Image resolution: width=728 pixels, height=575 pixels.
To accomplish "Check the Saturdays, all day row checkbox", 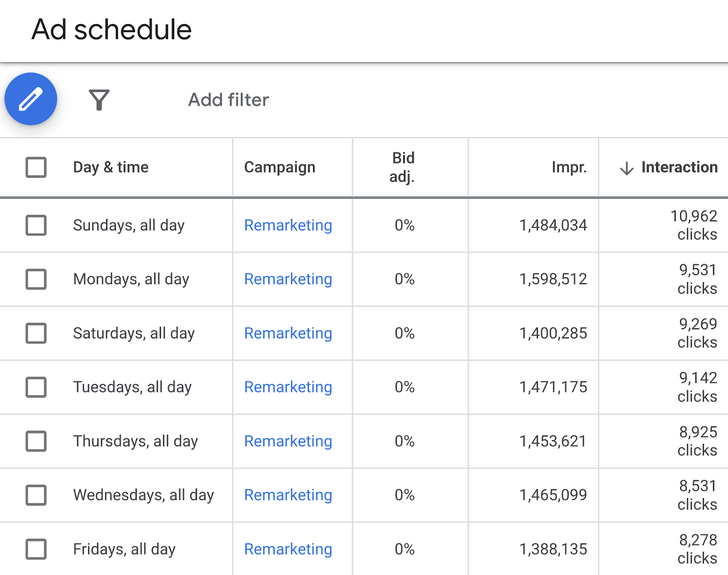I will (35, 333).
